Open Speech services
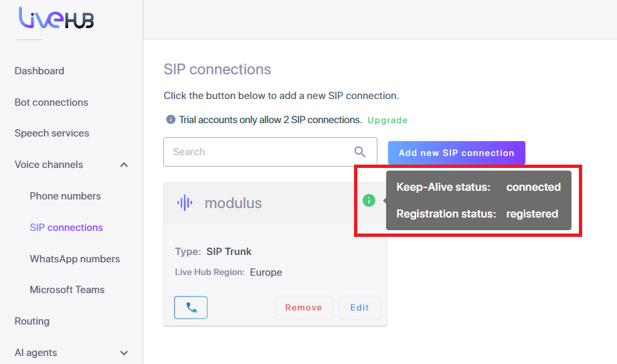 click(x=52, y=133)
